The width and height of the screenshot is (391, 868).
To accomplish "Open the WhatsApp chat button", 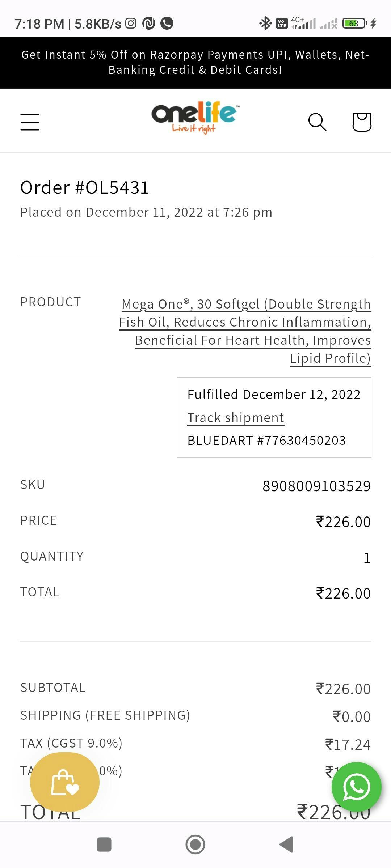I will (x=356, y=787).
